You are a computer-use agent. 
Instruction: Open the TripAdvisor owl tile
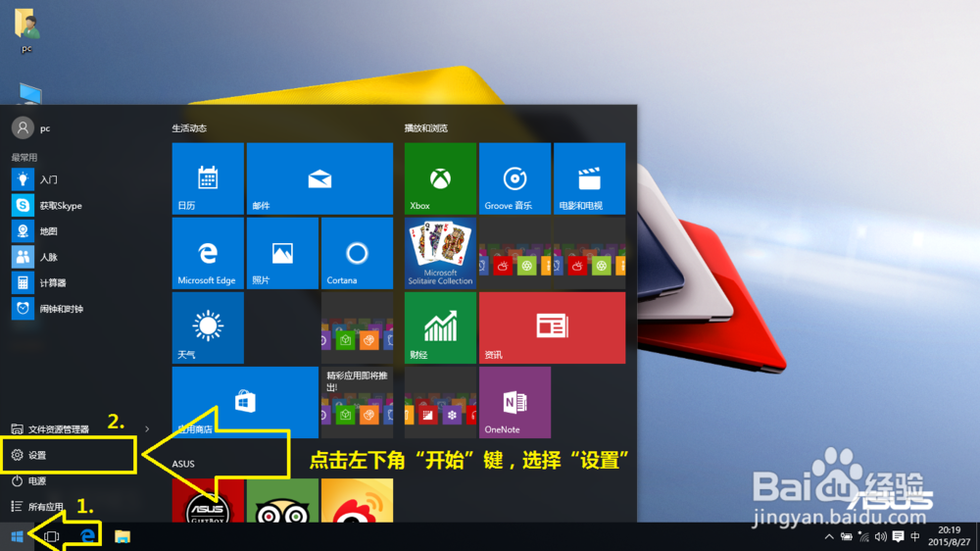(282, 500)
